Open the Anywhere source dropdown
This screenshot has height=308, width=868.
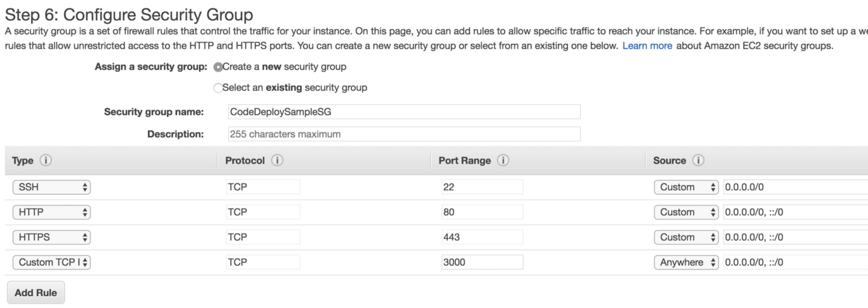click(x=686, y=262)
